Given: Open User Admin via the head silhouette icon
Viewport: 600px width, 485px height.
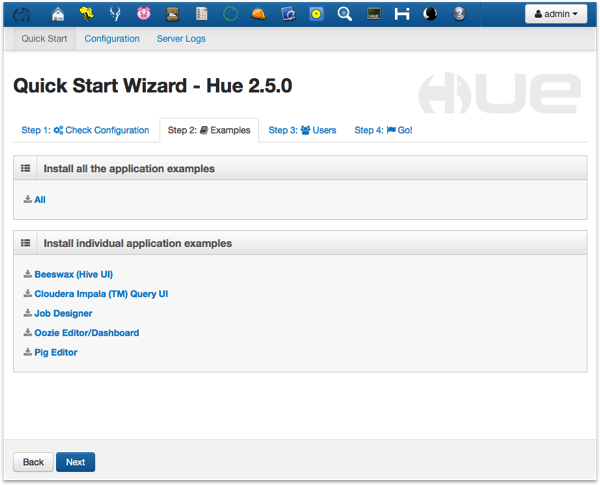Looking at the screenshot, I should coord(430,14).
